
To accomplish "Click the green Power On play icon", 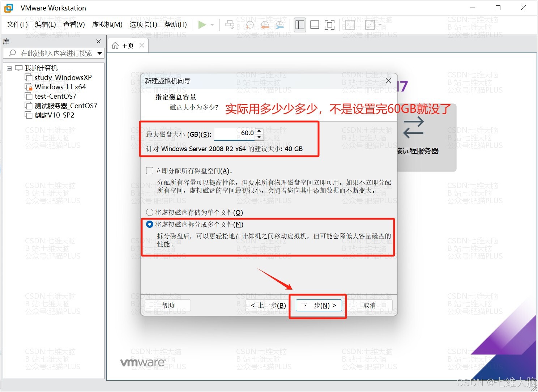I will 202,25.
